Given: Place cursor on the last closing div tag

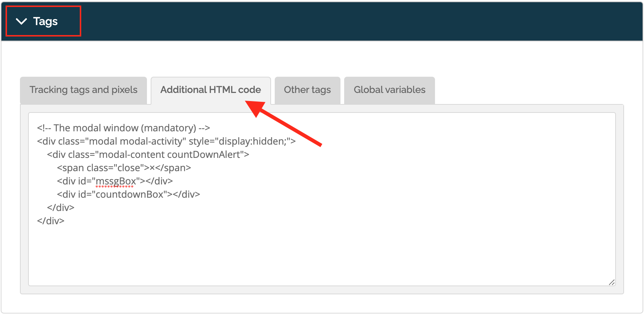Looking at the screenshot, I should coord(51,221).
